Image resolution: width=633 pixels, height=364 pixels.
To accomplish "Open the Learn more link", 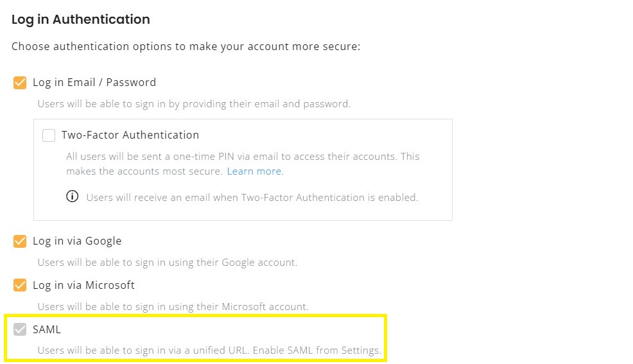I will (x=255, y=171).
